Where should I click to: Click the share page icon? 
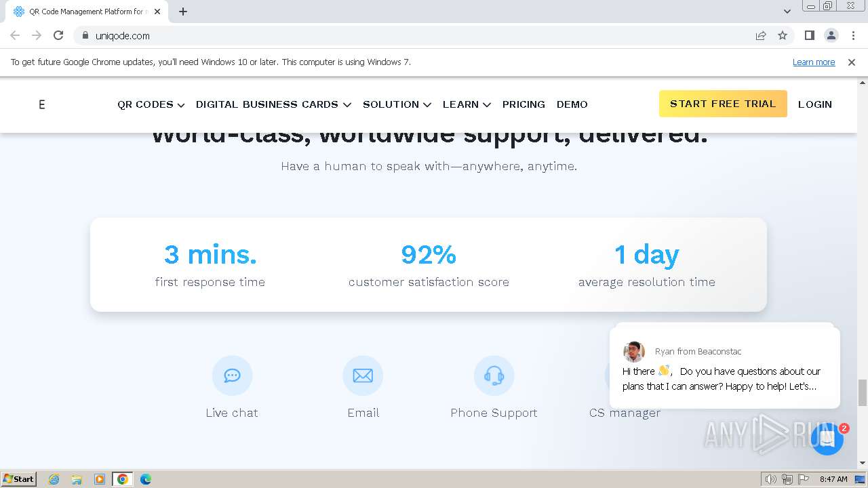pyautogui.click(x=761, y=35)
